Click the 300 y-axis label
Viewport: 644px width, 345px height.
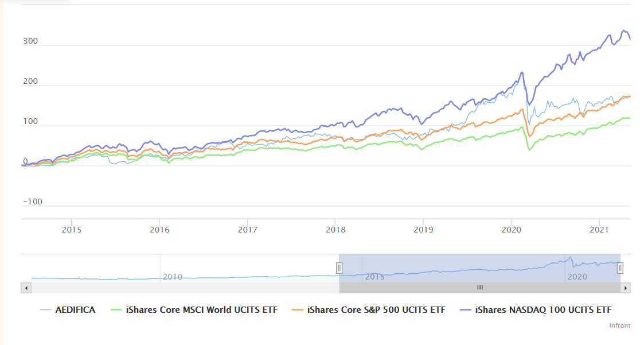pyautogui.click(x=30, y=41)
